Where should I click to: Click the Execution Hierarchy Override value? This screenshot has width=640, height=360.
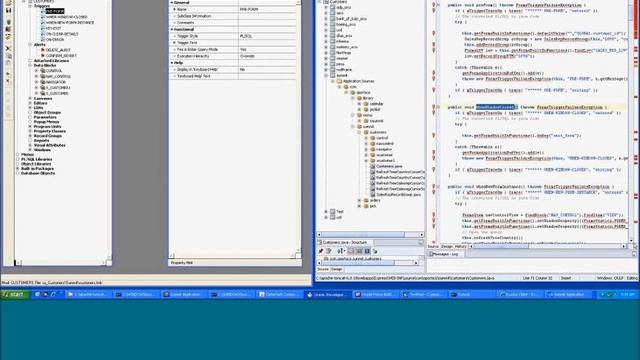point(267,56)
